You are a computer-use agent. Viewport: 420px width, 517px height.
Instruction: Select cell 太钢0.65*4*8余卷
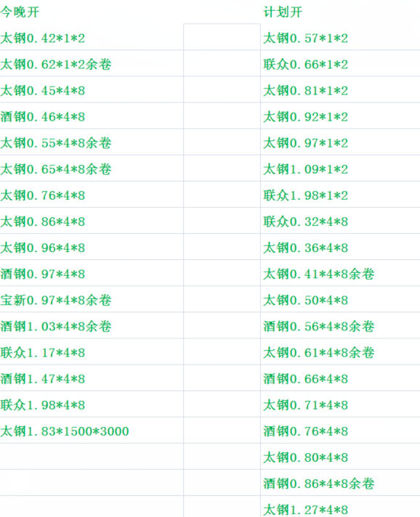pos(92,168)
